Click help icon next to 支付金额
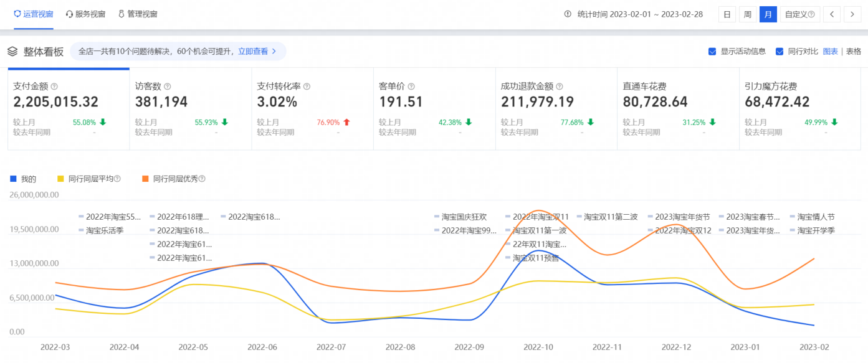Image resolution: width=868 pixels, height=363 pixels. tap(54, 87)
